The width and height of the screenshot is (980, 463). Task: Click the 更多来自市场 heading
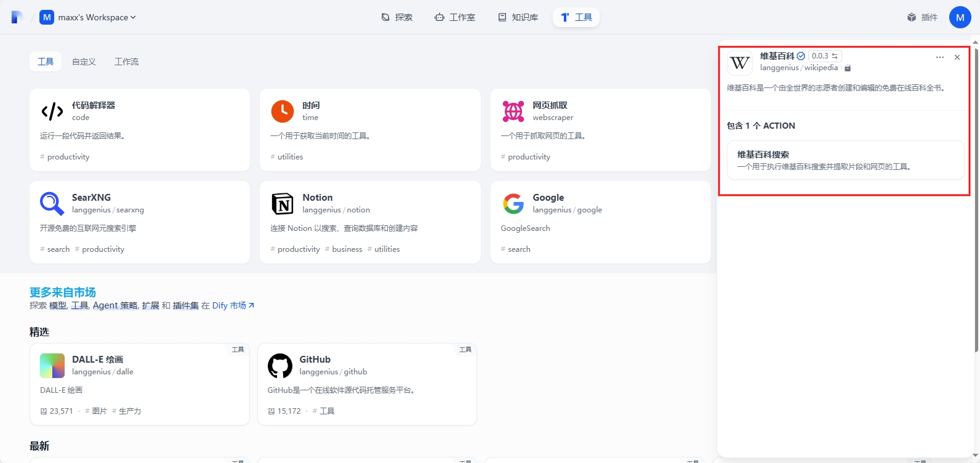[x=63, y=292]
